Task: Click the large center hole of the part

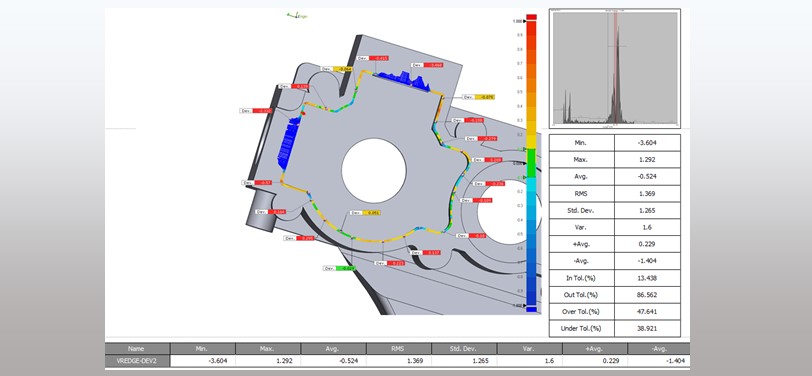Action: click(373, 170)
